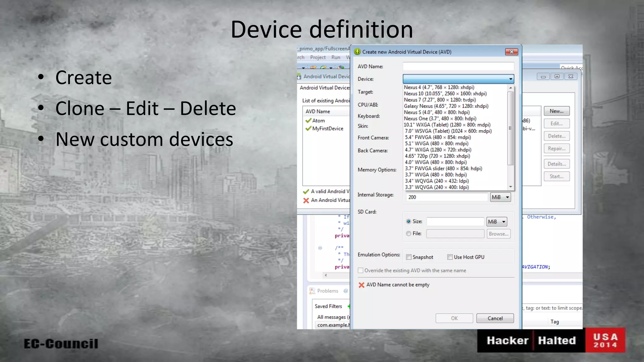Open the Run menu in Eclipse
This screenshot has height=362, width=644.
(x=336, y=58)
